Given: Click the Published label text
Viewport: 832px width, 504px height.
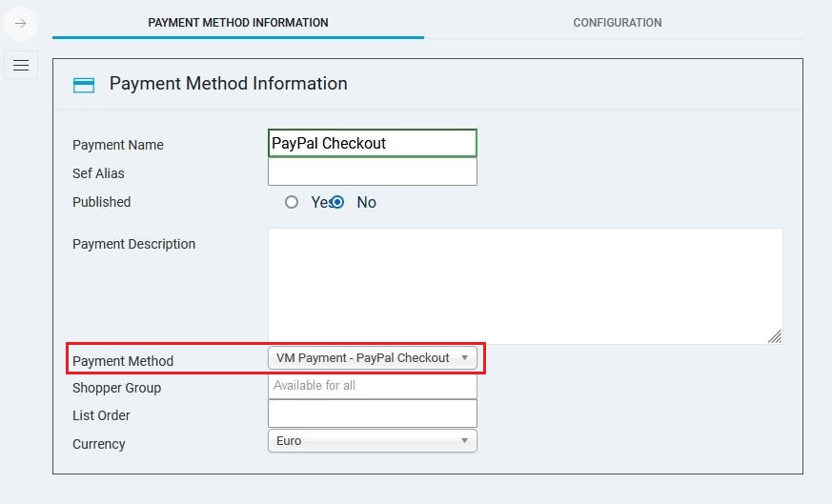Looking at the screenshot, I should click(x=101, y=202).
